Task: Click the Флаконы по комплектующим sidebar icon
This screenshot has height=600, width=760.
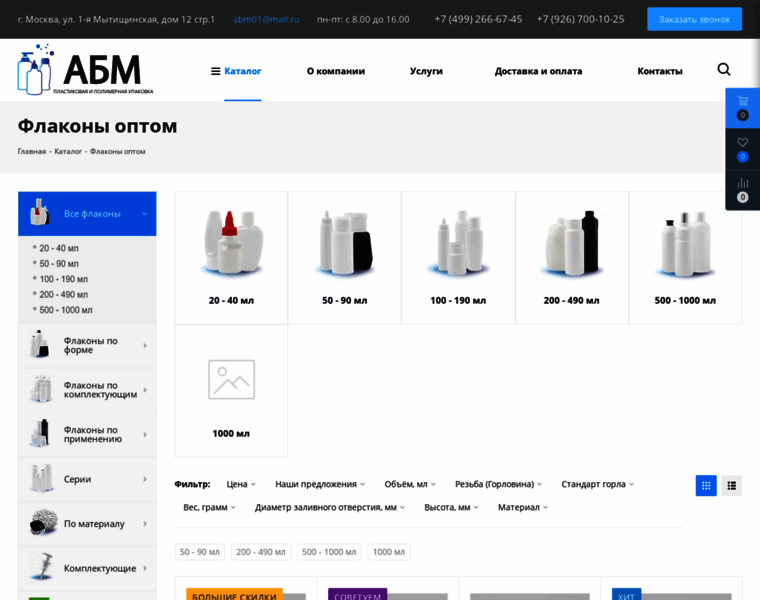Action: pos(41,389)
